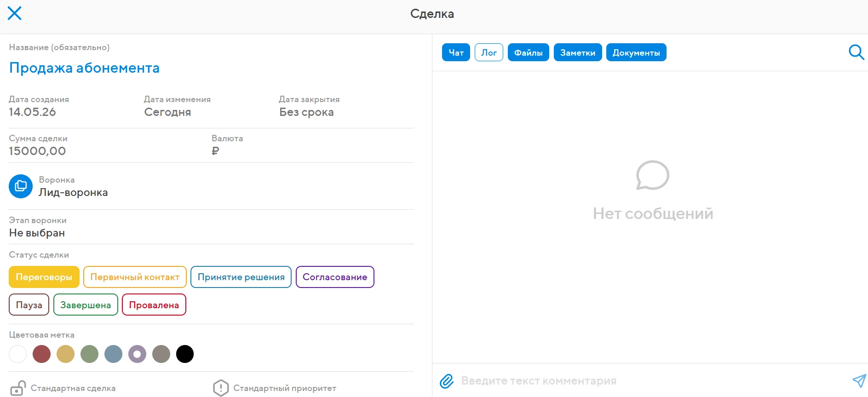
Task: Select the Первичный контакт status
Action: (x=135, y=277)
